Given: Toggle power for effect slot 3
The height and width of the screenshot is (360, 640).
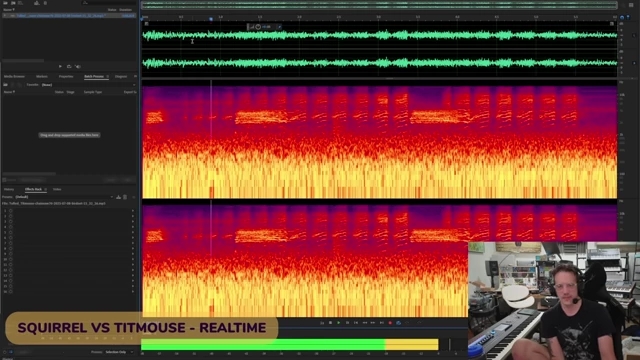Looking at the screenshot, I should coord(11,221).
